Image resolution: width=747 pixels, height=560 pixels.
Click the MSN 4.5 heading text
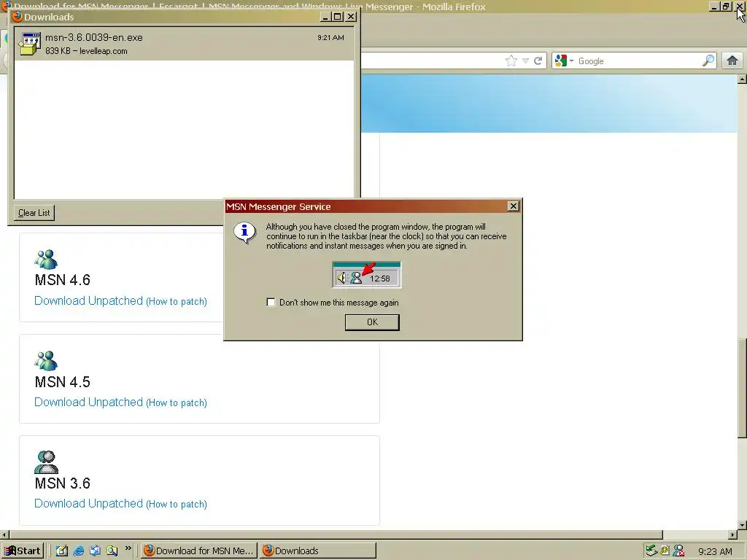click(x=63, y=382)
